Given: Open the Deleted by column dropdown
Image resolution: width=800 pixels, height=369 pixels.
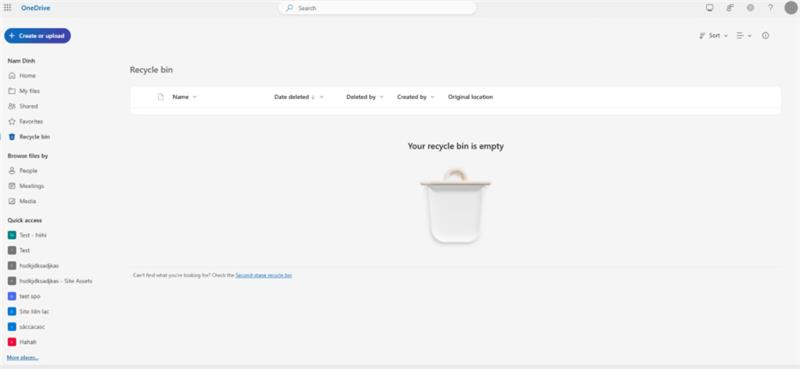Looking at the screenshot, I should click(x=365, y=97).
